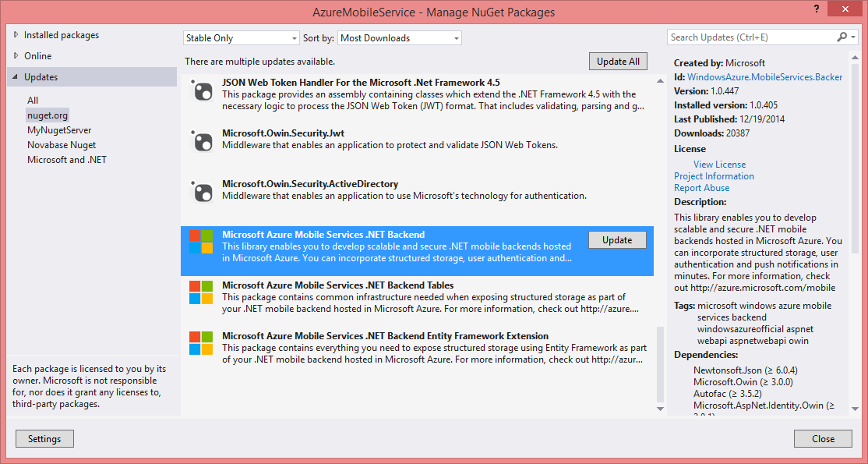Click the Microsoft.Owin.Security.Jwt package icon
868x464 pixels.
pos(201,141)
